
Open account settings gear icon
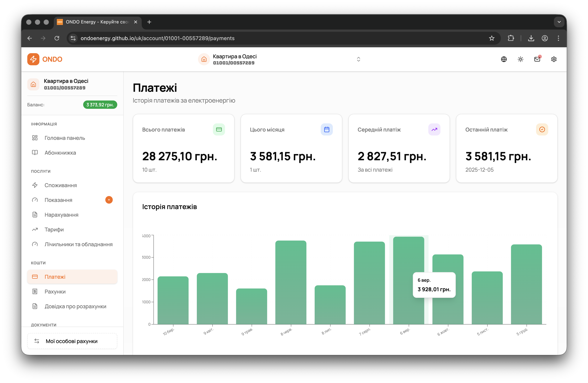tap(554, 59)
